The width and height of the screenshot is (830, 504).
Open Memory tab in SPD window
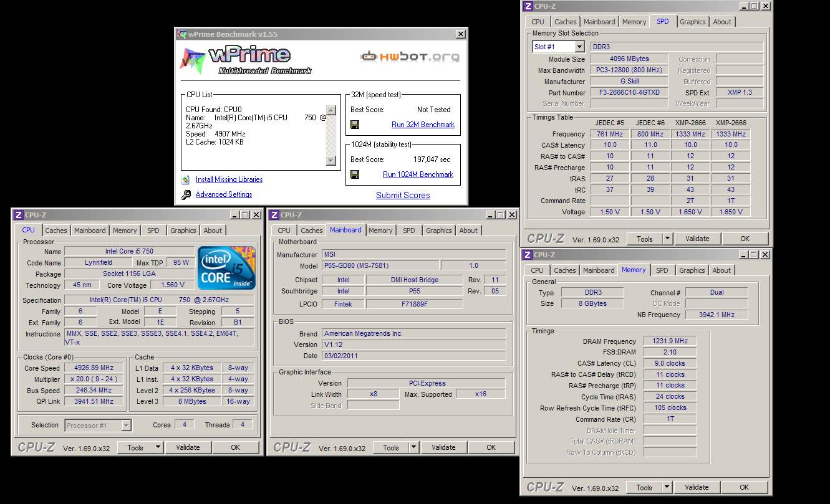point(634,22)
